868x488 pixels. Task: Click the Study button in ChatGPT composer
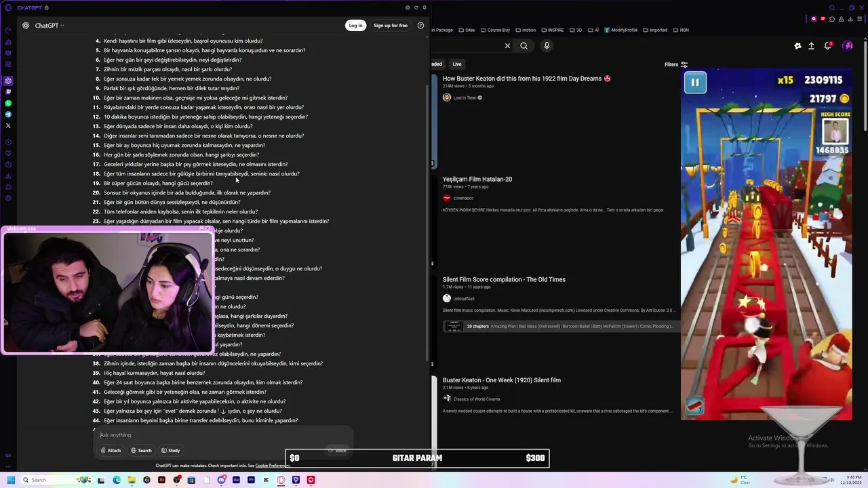click(x=170, y=451)
